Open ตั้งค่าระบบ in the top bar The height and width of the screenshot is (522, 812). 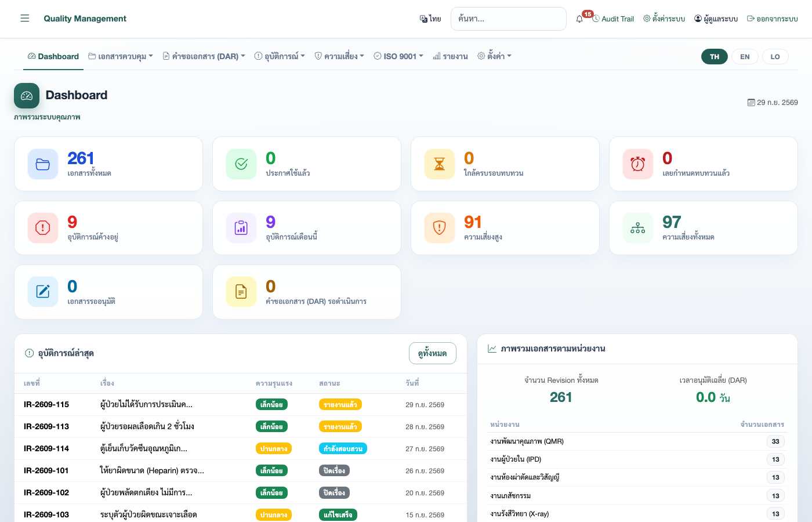pos(664,19)
